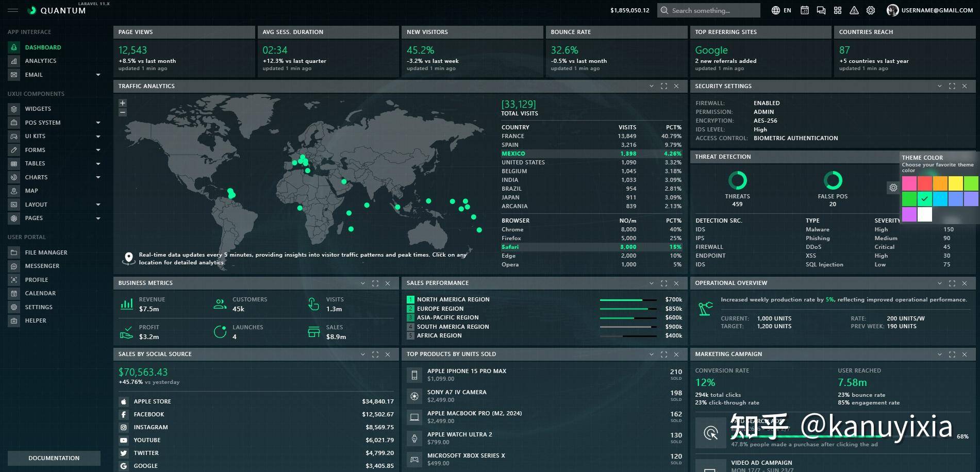Open the Dashboard menu item
Screen dimensions: 980x472
click(55, 47)
